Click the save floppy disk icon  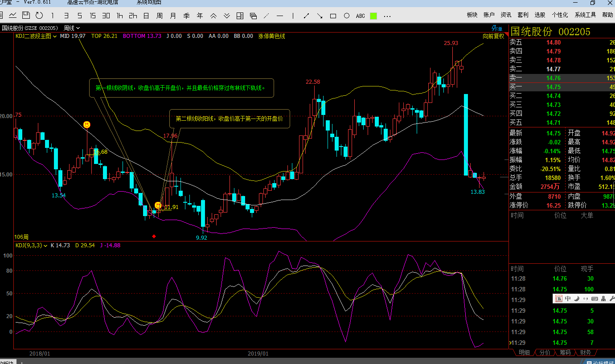coord(26,16)
